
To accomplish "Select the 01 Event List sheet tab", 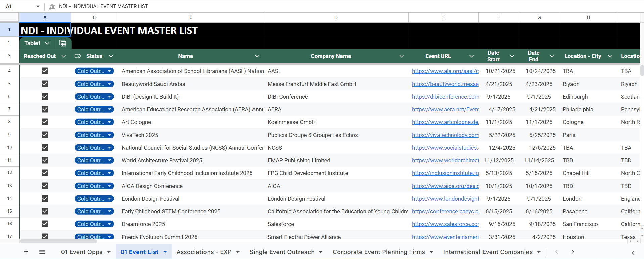I will 139,252.
